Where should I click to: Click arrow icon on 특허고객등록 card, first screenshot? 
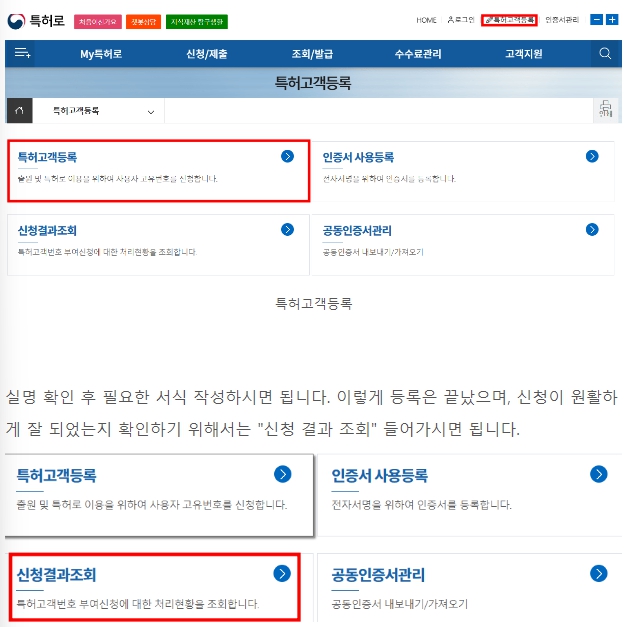(287, 156)
